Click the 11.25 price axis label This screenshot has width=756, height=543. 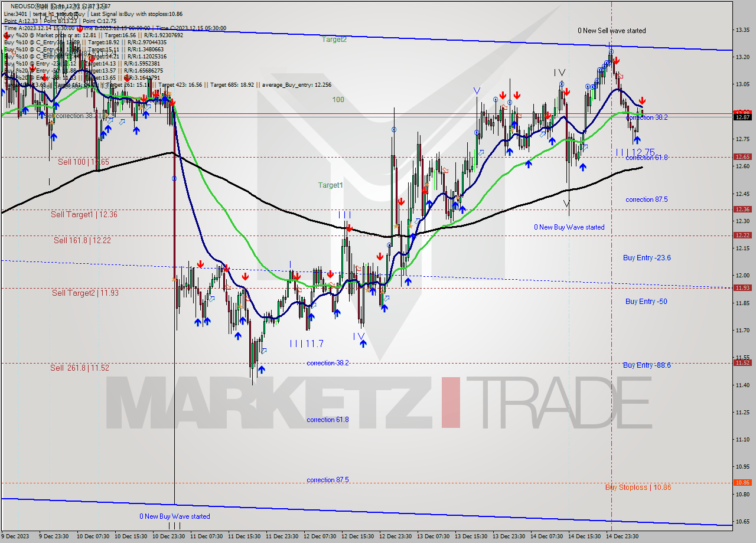[x=742, y=413]
